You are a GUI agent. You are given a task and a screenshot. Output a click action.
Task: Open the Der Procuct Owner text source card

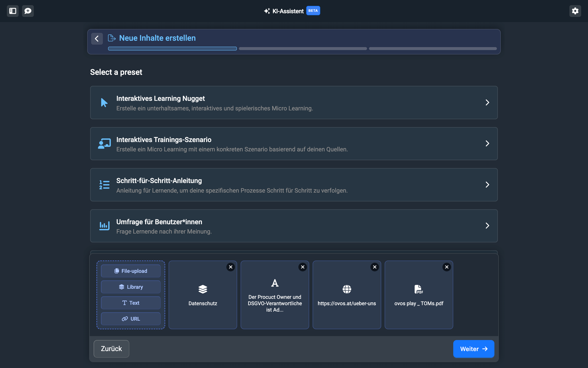click(275, 297)
